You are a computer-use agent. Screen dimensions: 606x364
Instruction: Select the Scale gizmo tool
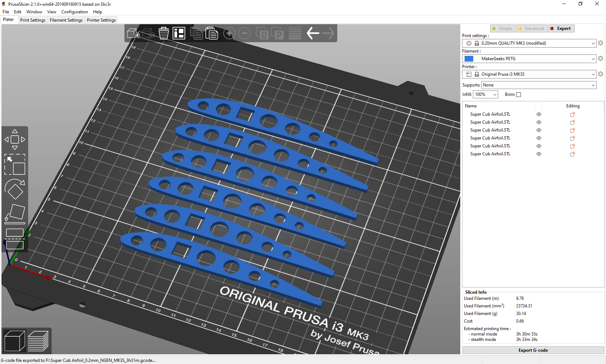click(x=15, y=164)
